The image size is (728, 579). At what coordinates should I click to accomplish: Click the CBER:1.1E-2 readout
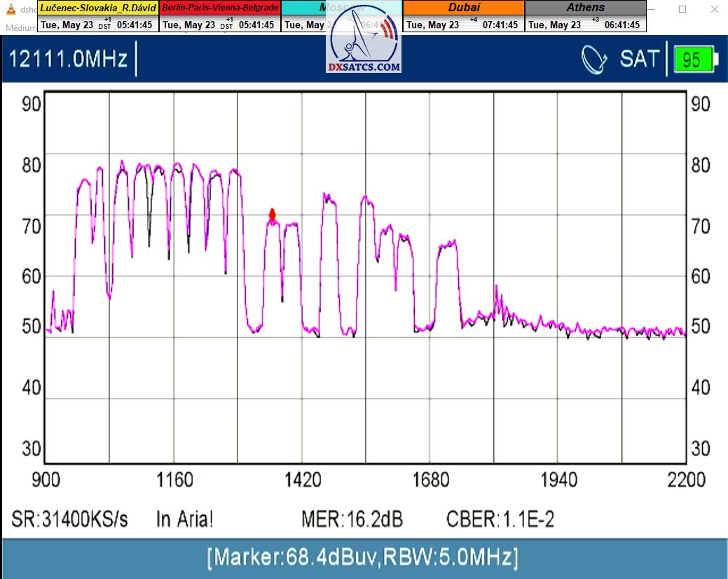coord(500,519)
